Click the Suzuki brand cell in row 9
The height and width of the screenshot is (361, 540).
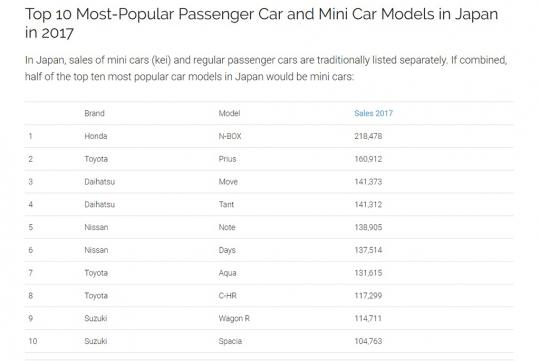(x=96, y=318)
